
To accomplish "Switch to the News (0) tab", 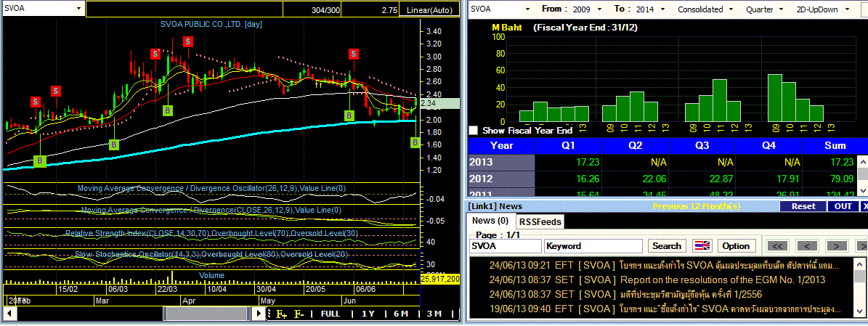I will tap(490, 220).
